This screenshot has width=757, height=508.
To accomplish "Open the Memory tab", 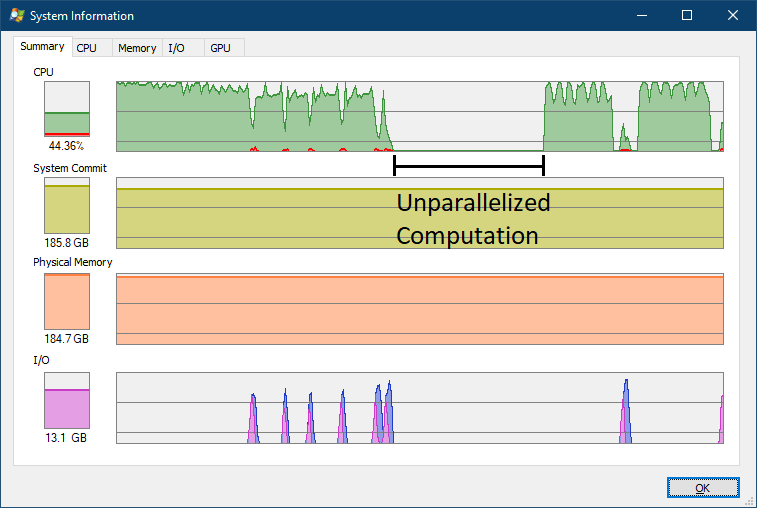I will tap(137, 48).
